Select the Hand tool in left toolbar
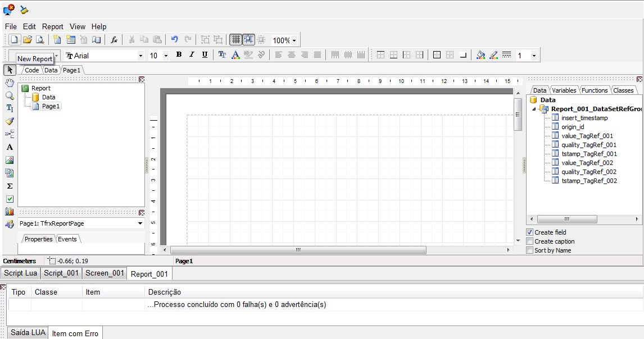 click(x=10, y=83)
